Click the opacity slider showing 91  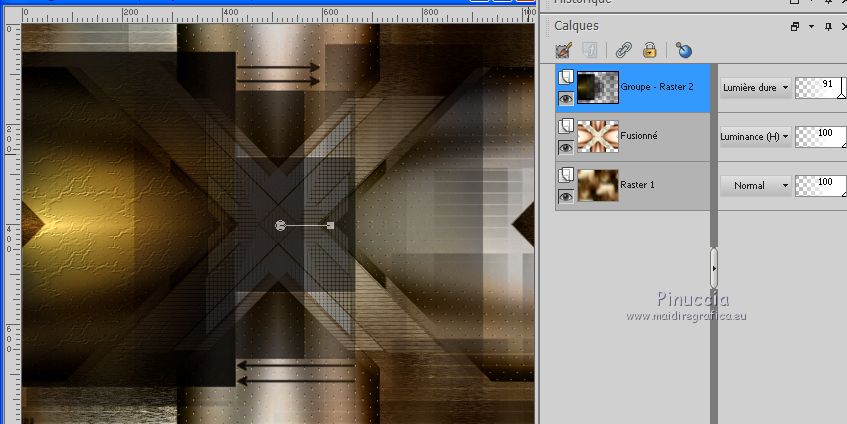(821, 88)
